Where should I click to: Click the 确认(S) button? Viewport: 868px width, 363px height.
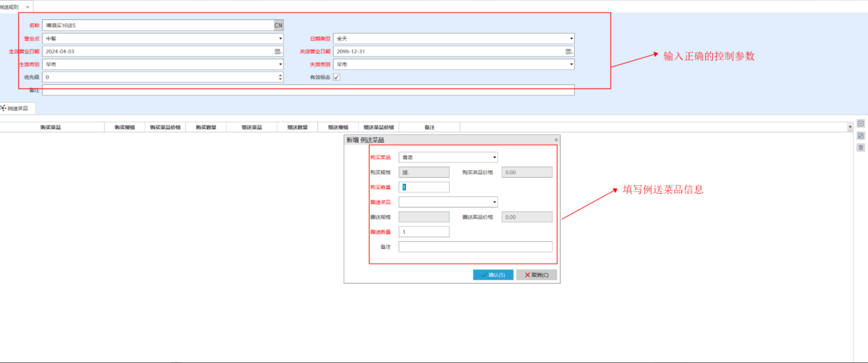(493, 275)
